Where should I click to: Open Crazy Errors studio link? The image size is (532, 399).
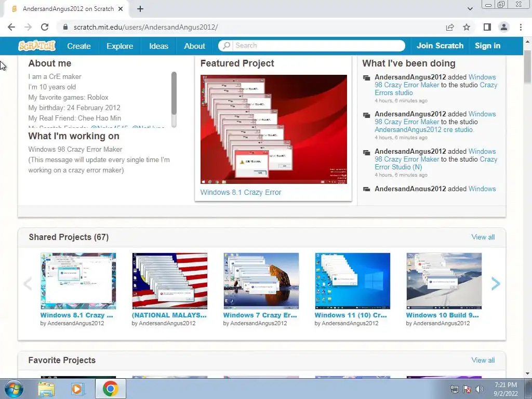(x=436, y=89)
